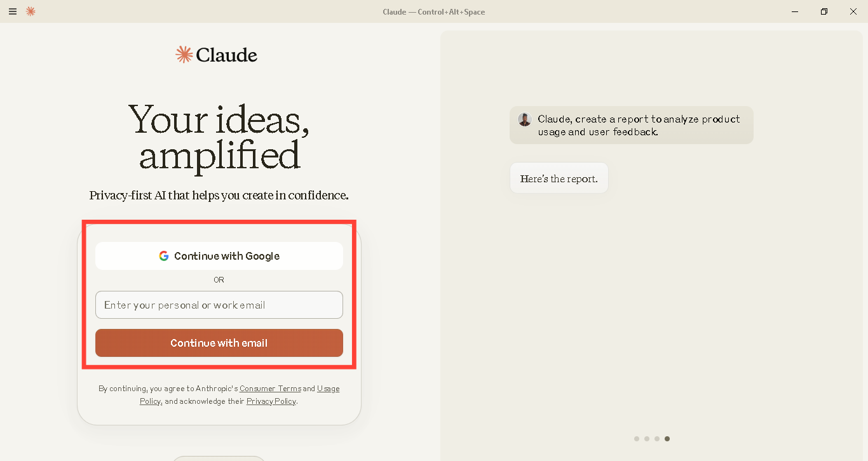Minimize the Claude window

click(x=795, y=11)
